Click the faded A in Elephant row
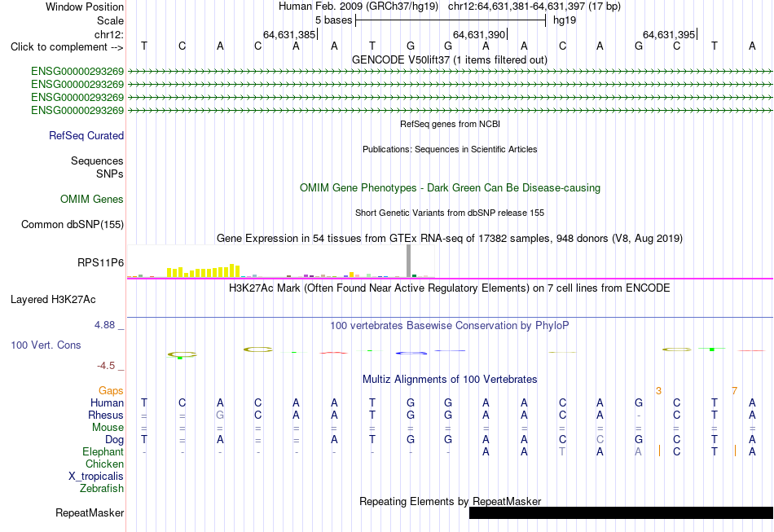The height and width of the screenshot is (532, 774). (x=638, y=451)
